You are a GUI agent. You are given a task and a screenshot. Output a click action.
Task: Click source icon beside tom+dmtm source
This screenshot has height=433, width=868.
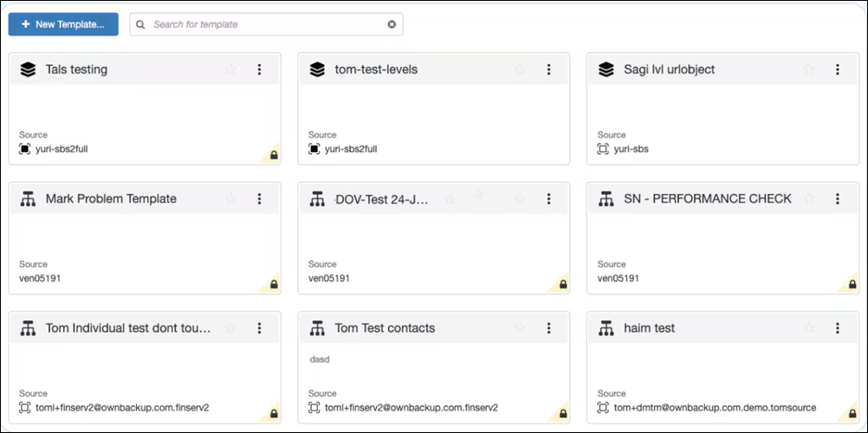point(603,408)
